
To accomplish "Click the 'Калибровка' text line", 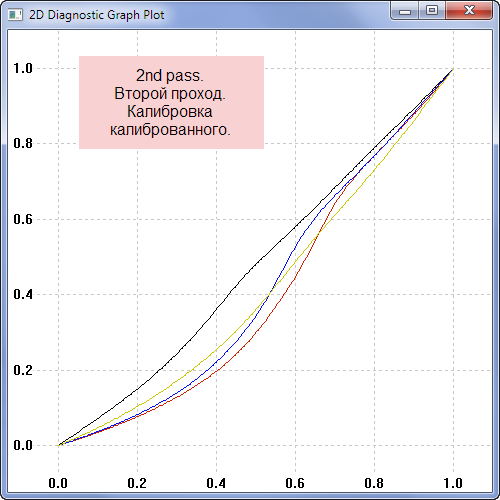I will coord(170,112).
